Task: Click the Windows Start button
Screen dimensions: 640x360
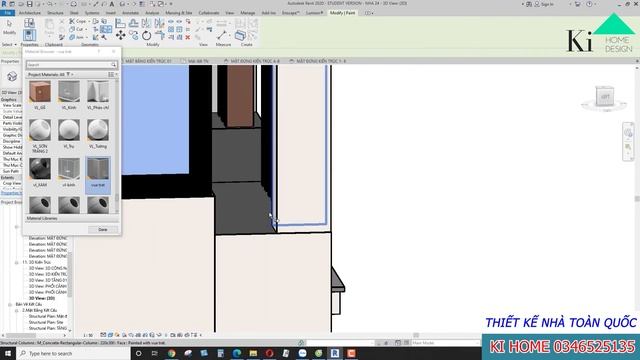Action: coord(7,353)
